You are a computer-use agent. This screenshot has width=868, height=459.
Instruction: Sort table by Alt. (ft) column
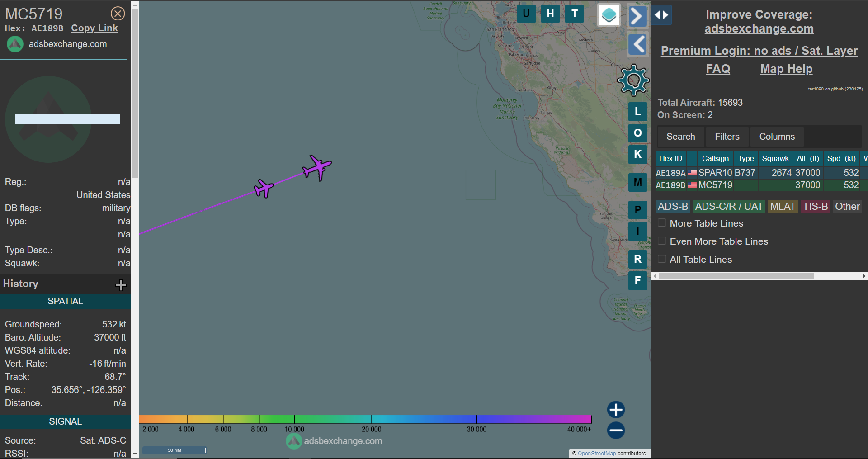pos(808,158)
